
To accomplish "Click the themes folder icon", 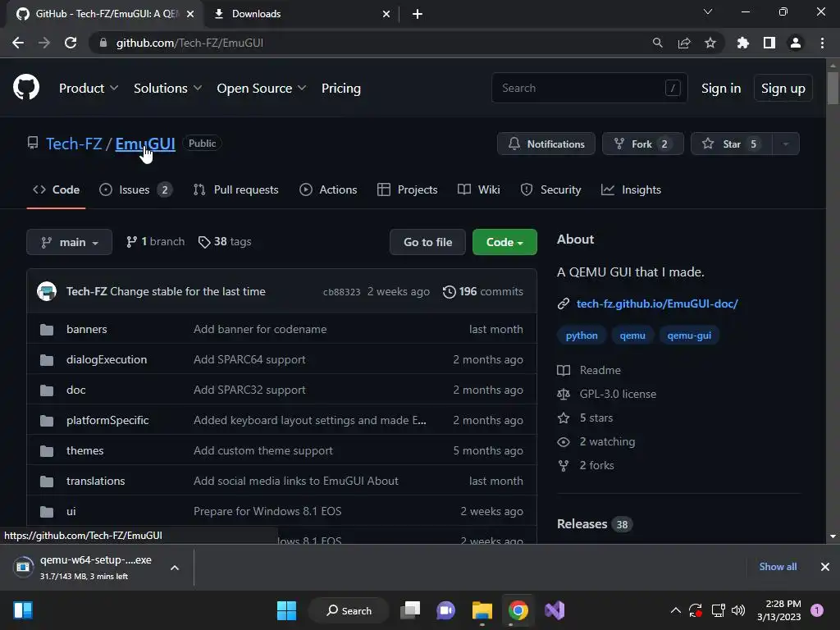I will coord(47,451).
